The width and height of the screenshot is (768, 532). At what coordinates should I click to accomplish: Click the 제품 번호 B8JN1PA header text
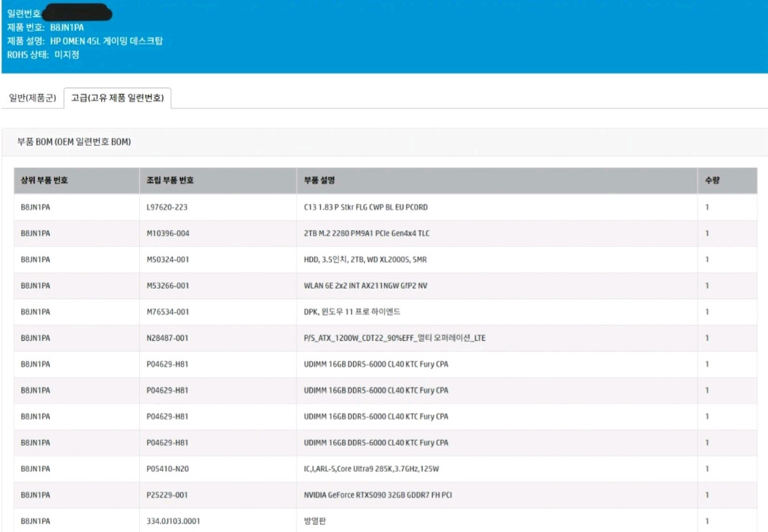point(45,27)
